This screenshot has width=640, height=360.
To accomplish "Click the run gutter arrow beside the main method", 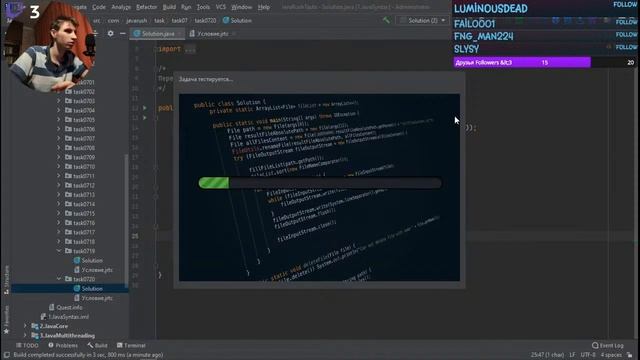I will tap(145, 118).
